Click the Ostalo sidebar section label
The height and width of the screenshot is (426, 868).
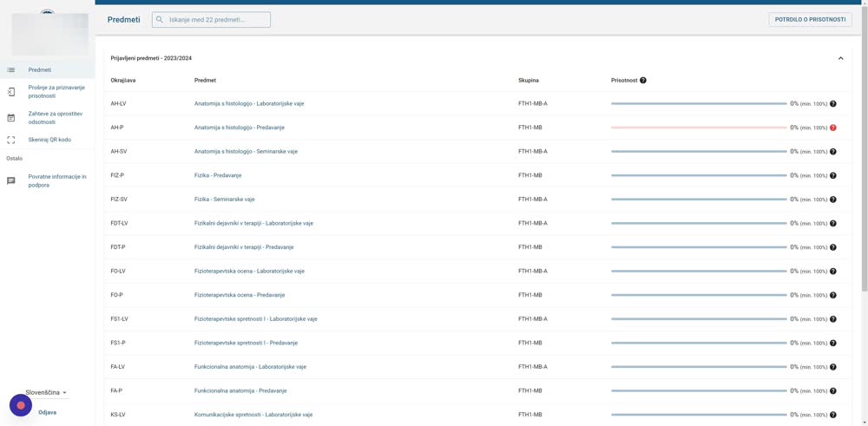pyautogui.click(x=15, y=158)
